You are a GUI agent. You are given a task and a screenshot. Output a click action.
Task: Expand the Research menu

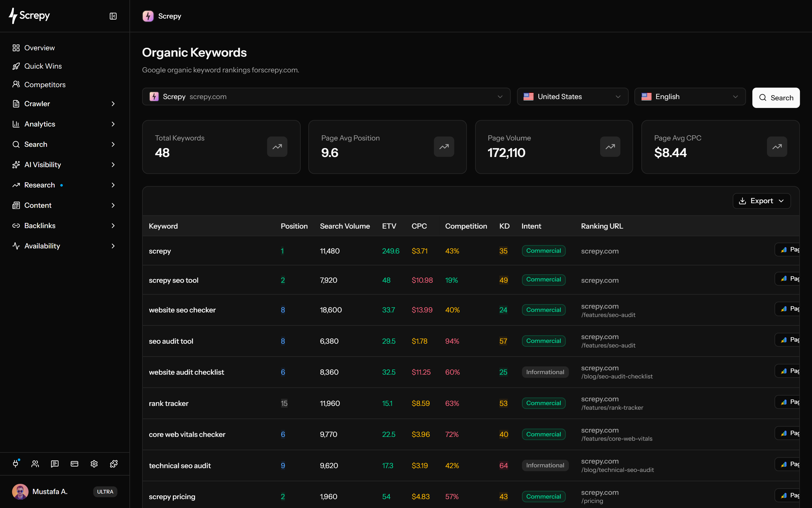point(65,185)
